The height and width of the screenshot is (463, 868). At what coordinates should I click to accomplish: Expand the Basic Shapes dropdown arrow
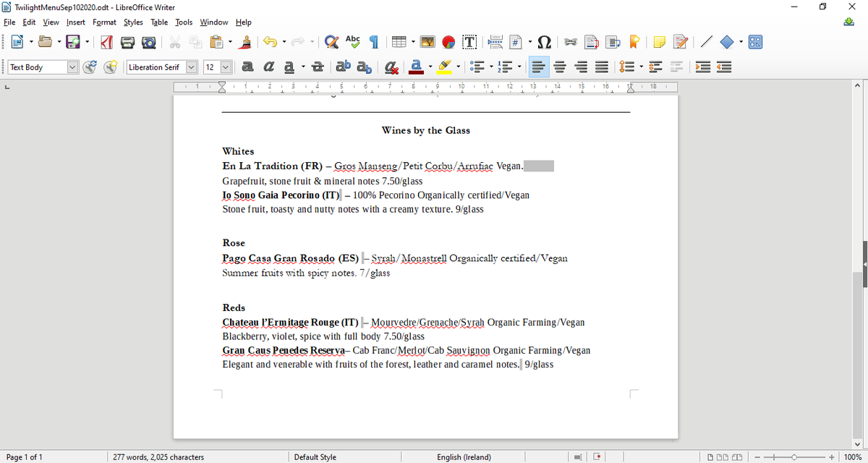pos(741,43)
